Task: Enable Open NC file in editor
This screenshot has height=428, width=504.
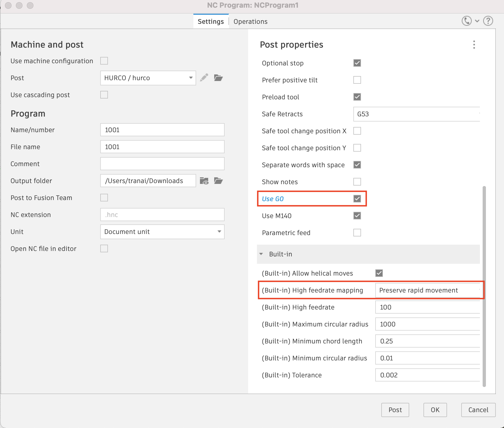Action: click(x=104, y=248)
